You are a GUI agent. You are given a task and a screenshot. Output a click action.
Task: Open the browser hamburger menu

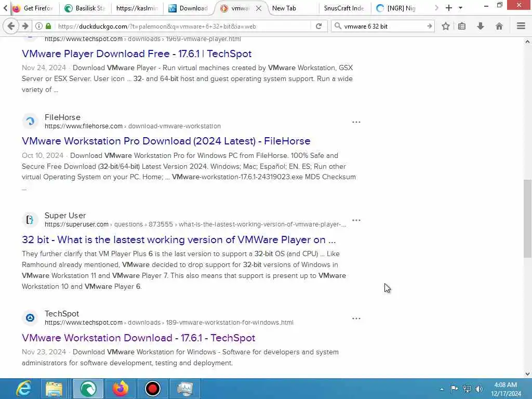coord(521,26)
